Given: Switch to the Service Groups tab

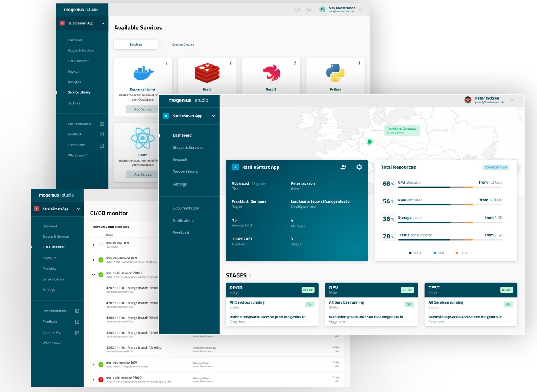Looking at the screenshot, I should coord(183,45).
